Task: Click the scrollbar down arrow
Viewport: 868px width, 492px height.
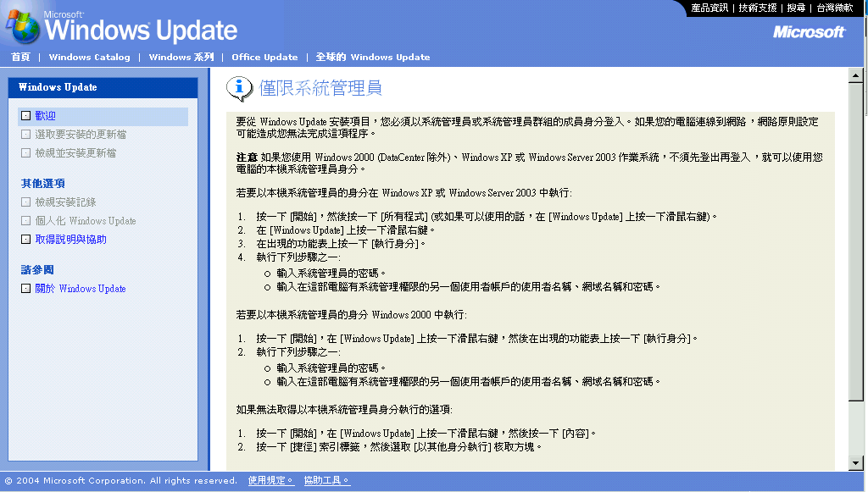Action: click(x=856, y=463)
